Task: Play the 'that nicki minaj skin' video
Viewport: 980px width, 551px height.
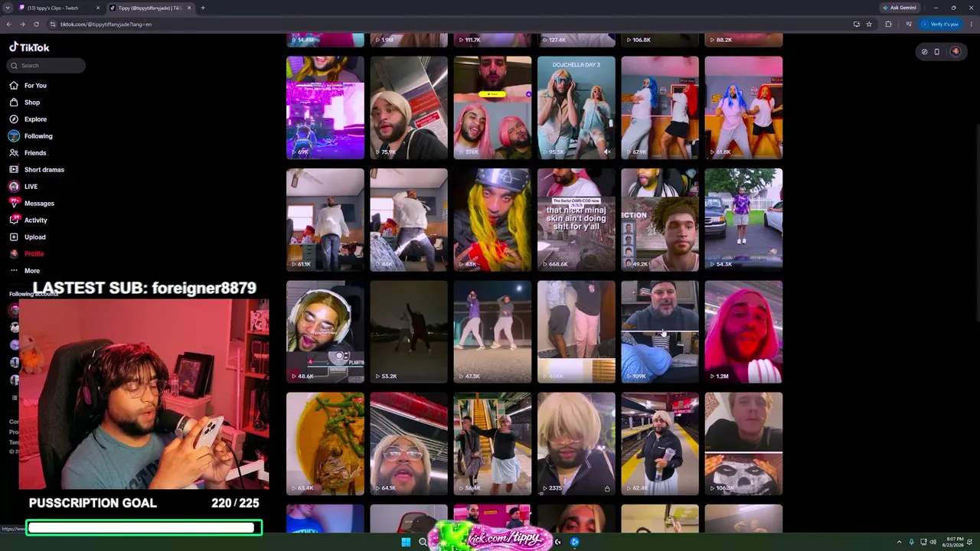Action: pyautogui.click(x=577, y=220)
